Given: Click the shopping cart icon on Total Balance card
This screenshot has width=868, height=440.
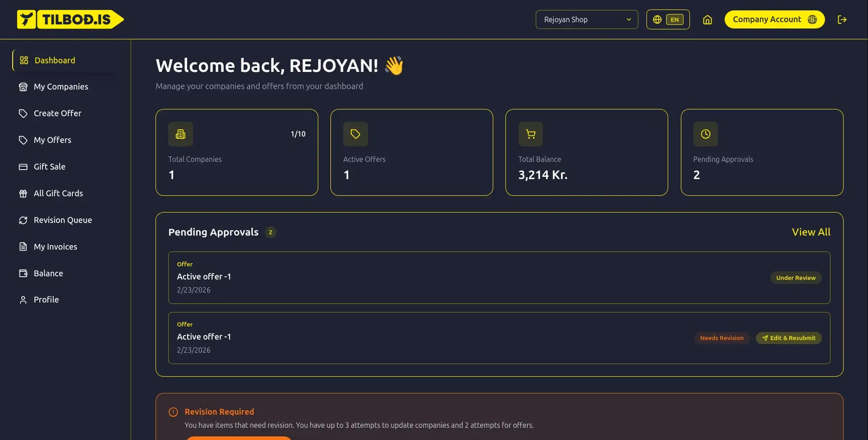Looking at the screenshot, I should click(530, 134).
